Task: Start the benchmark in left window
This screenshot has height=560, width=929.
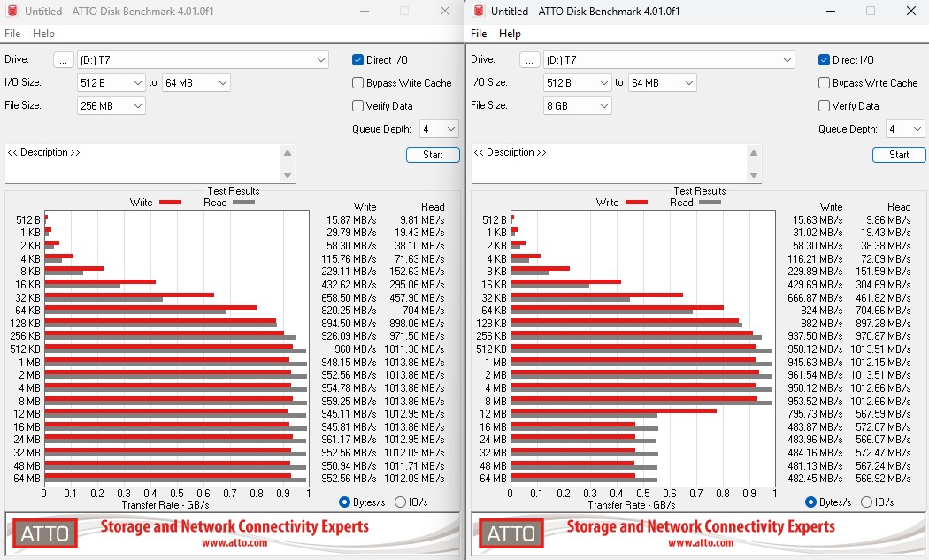Action: (433, 155)
